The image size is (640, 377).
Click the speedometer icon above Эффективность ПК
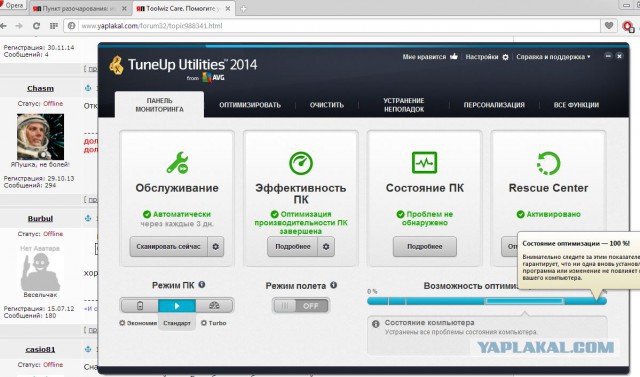301,163
